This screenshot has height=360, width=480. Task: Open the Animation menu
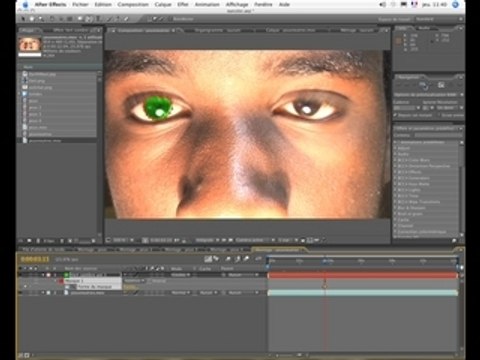pyautogui.click(x=207, y=5)
